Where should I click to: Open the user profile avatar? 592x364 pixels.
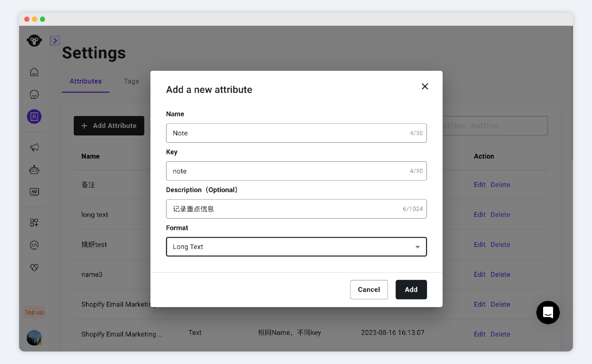pos(34,337)
